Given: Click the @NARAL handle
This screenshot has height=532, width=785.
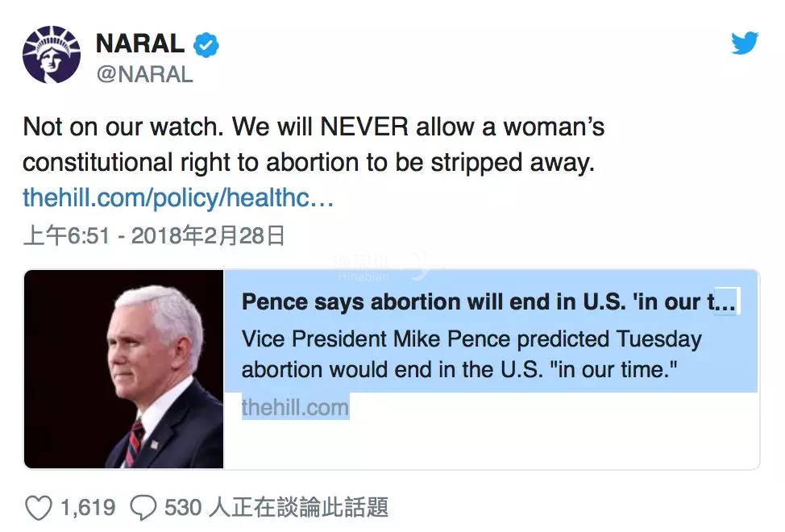Looking at the screenshot, I should pyautogui.click(x=144, y=74).
